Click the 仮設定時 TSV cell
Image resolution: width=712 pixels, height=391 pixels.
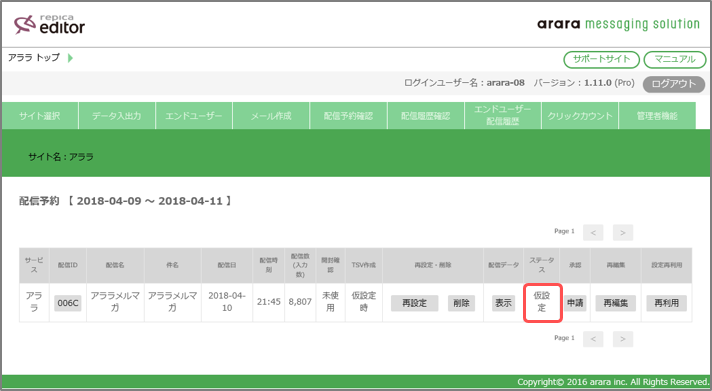[x=364, y=302]
